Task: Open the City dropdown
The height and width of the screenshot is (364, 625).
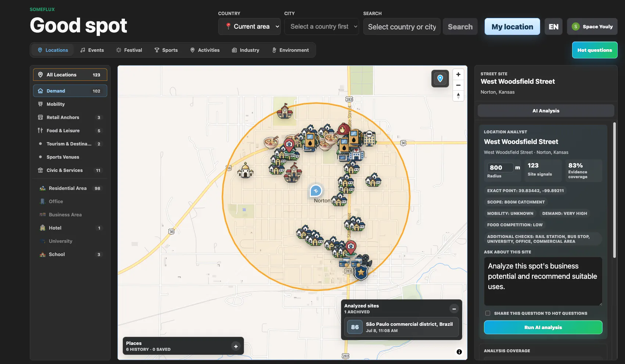Action: (x=322, y=26)
